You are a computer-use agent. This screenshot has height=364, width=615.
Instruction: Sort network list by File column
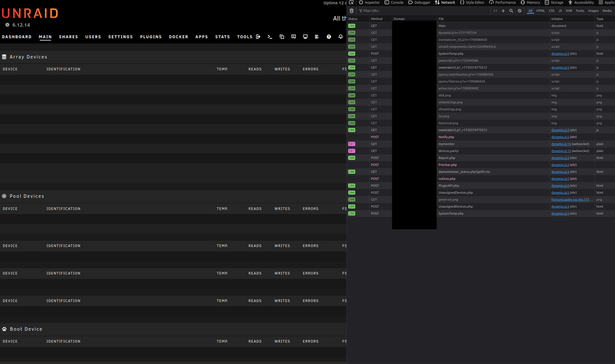click(x=493, y=19)
